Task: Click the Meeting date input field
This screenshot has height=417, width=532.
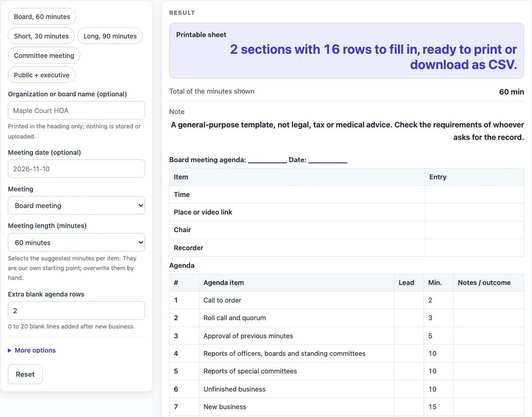Action: coord(76,169)
